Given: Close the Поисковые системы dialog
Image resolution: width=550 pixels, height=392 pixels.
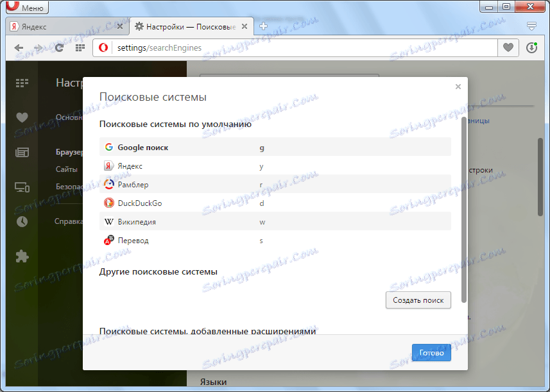Looking at the screenshot, I should (458, 87).
